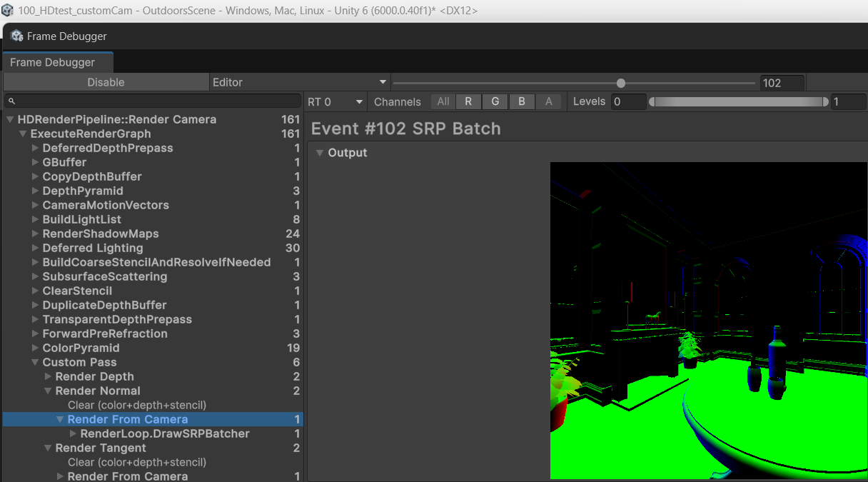Select the GBuffer event in the tree
The height and width of the screenshot is (482, 868).
tap(64, 162)
